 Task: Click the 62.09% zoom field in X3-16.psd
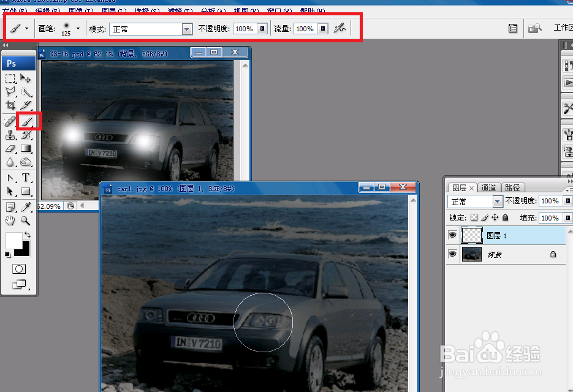coord(50,206)
